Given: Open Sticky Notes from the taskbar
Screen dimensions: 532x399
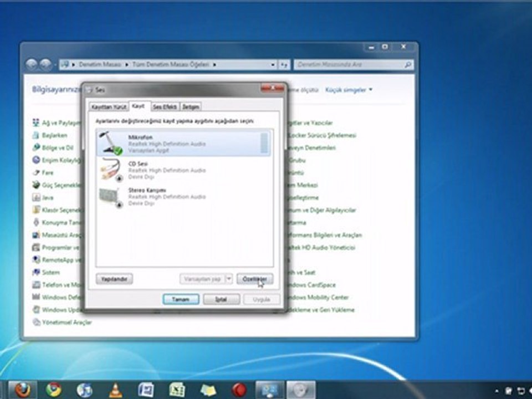Looking at the screenshot, I should [x=208, y=390].
